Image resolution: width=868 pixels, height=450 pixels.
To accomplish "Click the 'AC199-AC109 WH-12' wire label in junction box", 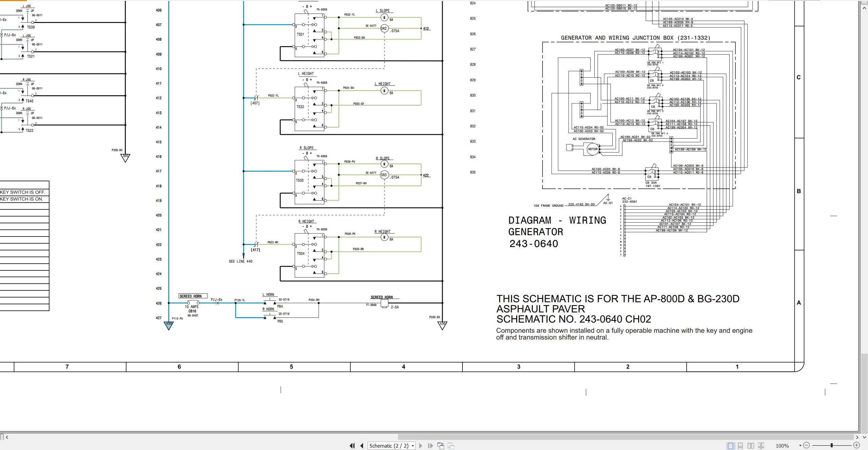I will pyautogui.click(x=691, y=149).
